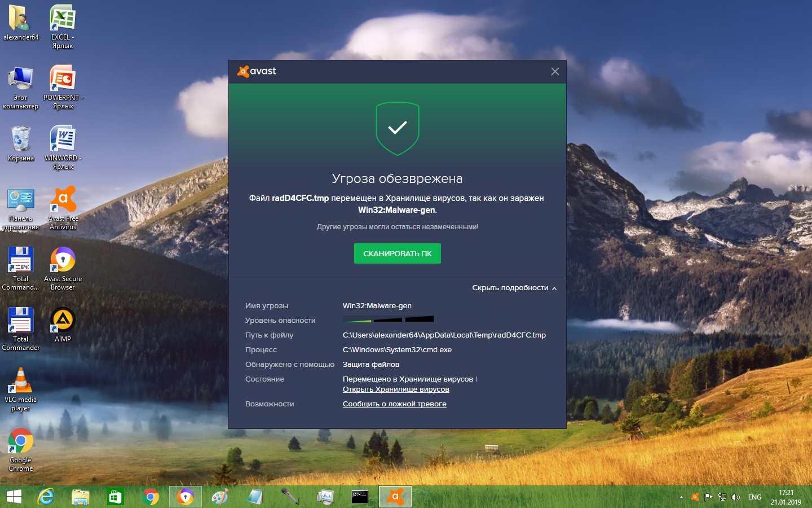
Task: Click the Защита файлов detection value
Action: tap(371, 364)
